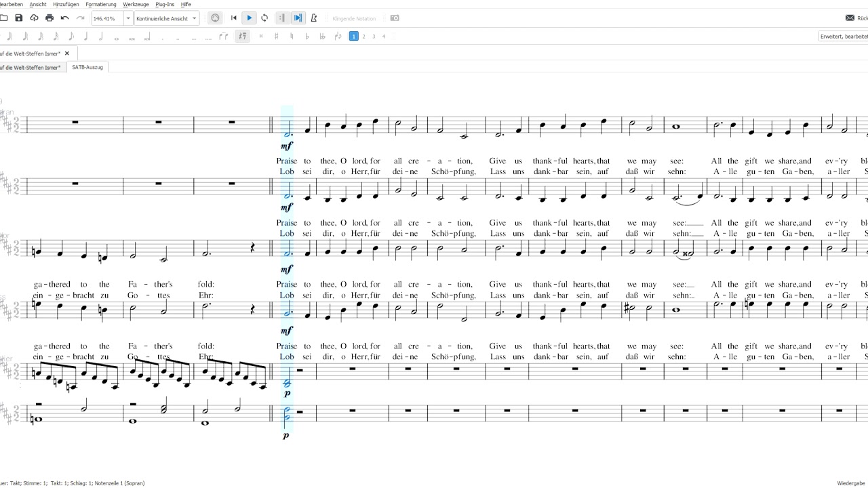Toggle rest input mode
The width and height of the screenshot is (868, 488).
pyautogui.click(x=242, y=37)
